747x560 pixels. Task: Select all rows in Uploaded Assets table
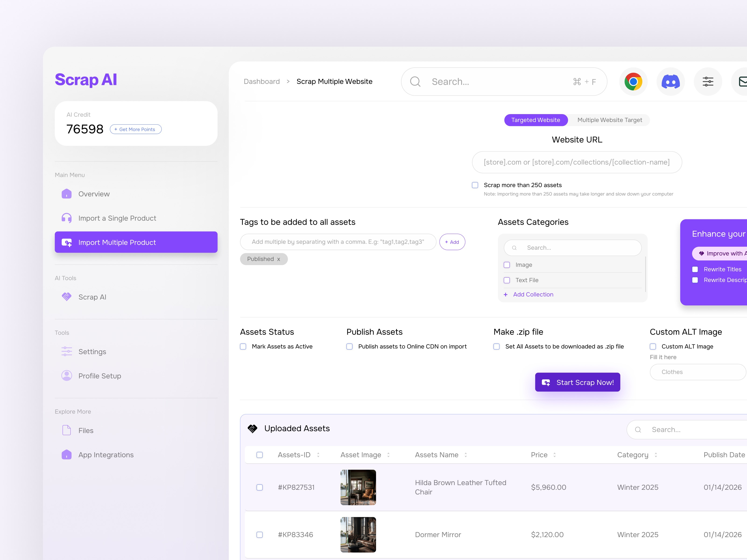click(259, 455)
